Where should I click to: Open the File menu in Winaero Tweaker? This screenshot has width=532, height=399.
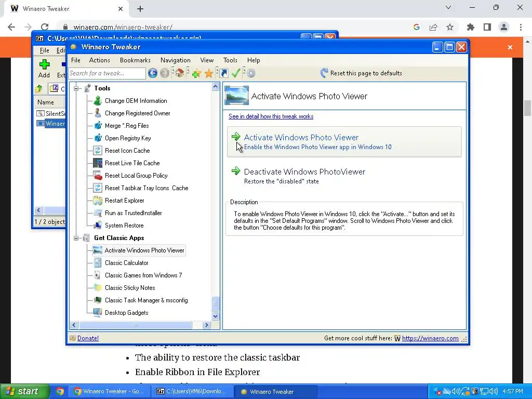tap(76, 60)
